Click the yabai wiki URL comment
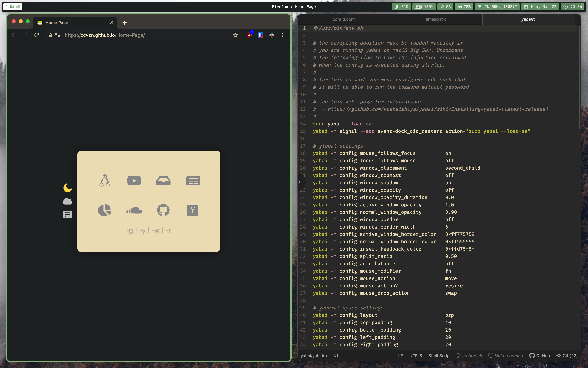588x368 pixels. click(x=438, y=109)
